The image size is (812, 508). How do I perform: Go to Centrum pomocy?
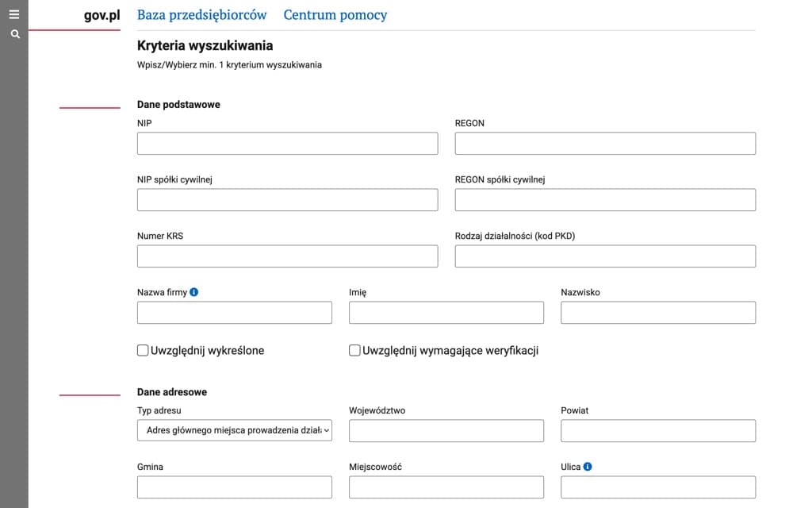tap(335, 14)
